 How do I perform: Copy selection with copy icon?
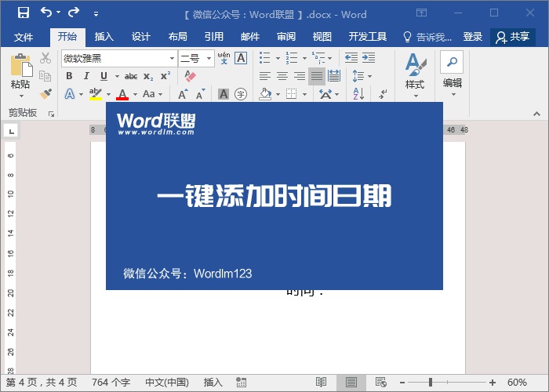point(45,76)
